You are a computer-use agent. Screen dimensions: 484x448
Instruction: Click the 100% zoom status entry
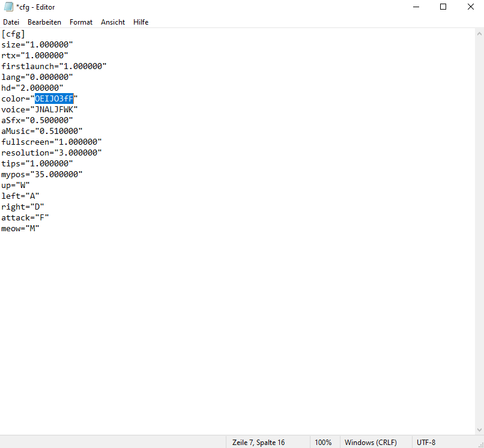(x=323, y=443)
